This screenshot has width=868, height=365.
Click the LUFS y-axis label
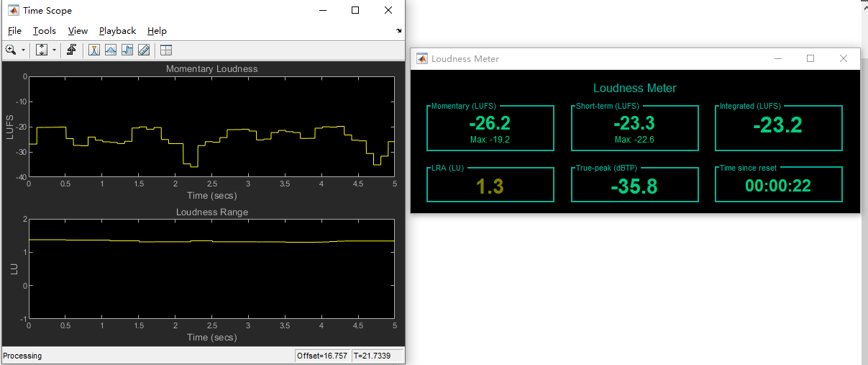coord(10,127)
